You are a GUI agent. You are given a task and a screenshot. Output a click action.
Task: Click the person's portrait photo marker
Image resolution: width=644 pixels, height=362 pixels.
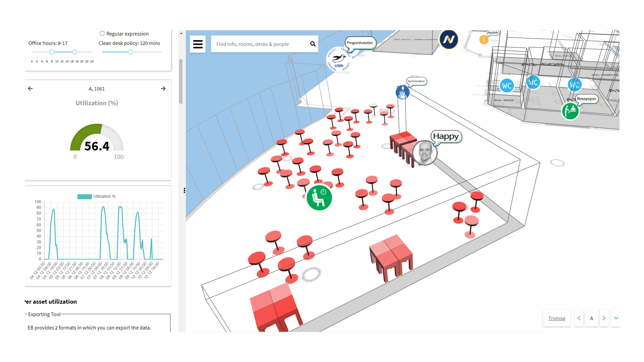coord(425,153)
